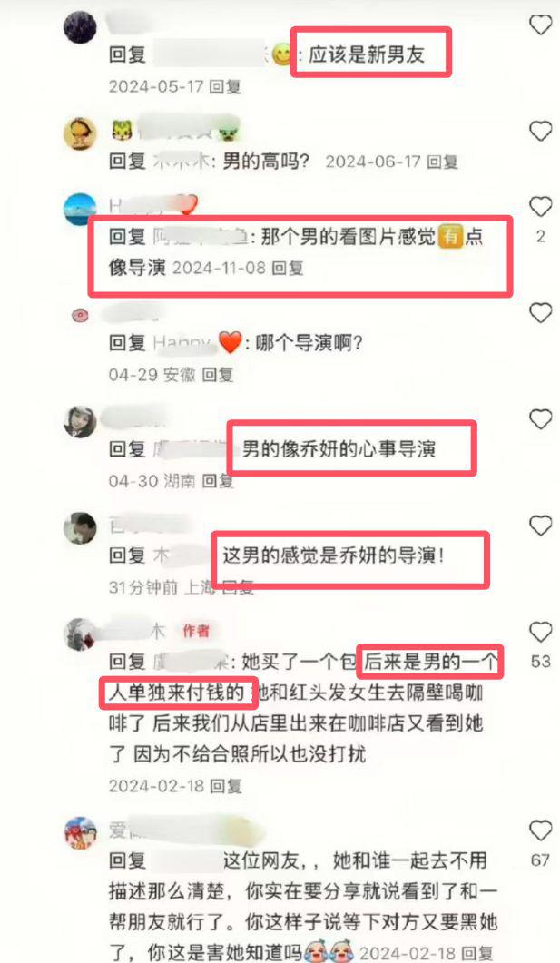The height and width of the screenshot is (963, 560).
Task: Like the '应该是新男友' comment
Action: 540,25
